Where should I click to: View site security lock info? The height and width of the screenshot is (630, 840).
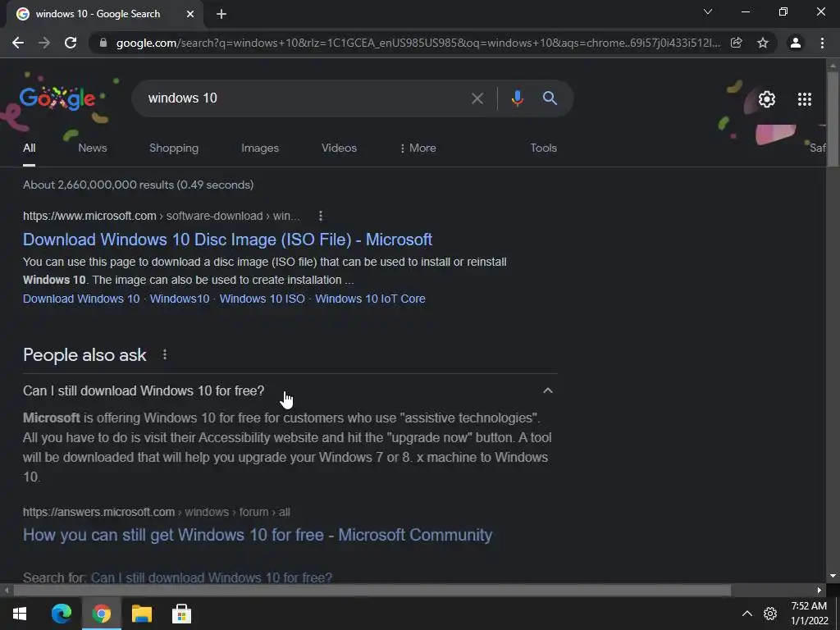[103, 43]
